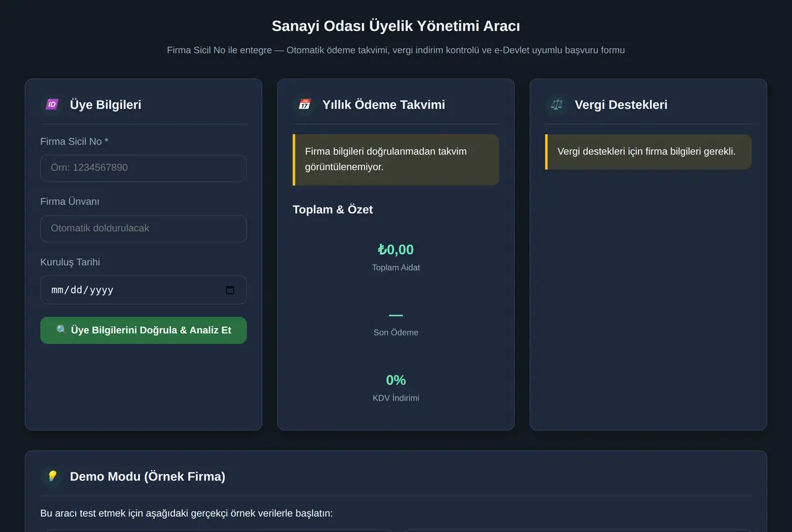Click the lightbulb icon beside Demo Modu
This screenshot has height=532, width=792.
pyautogui.click(x=51, y=476)
